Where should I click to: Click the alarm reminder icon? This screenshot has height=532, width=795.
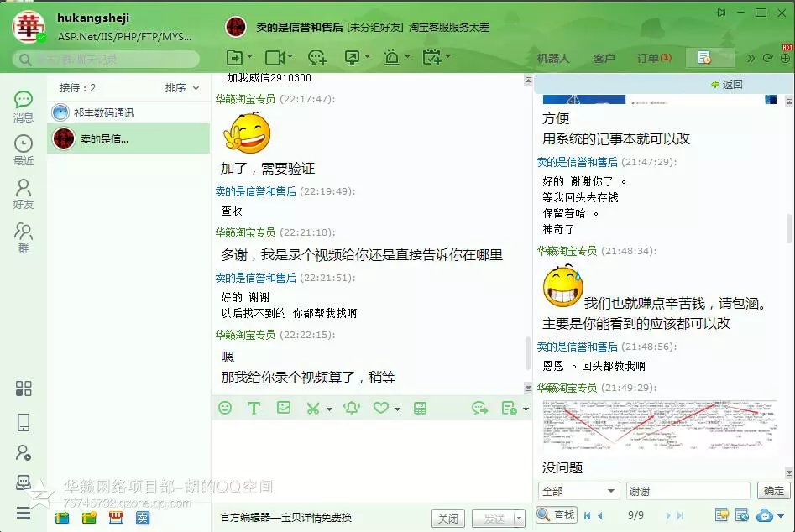coord(391,57)
